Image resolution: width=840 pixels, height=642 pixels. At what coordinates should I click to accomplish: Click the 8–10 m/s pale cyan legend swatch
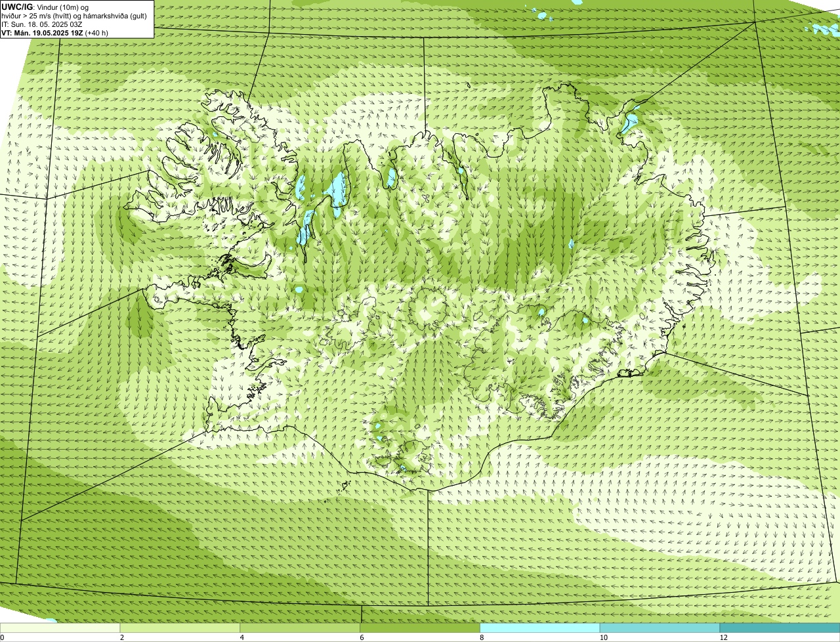coord(541,628)
